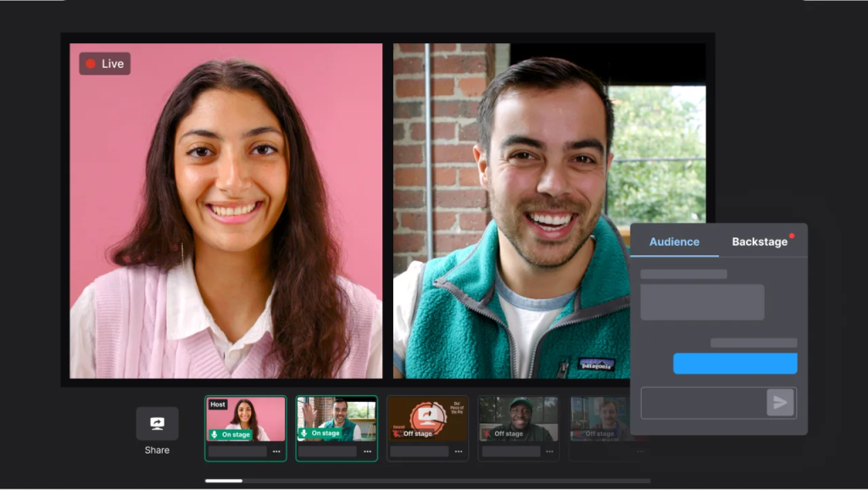Open three-dot menu under the waving man's card
The image size is (868, 490).
tap(368, 452)
